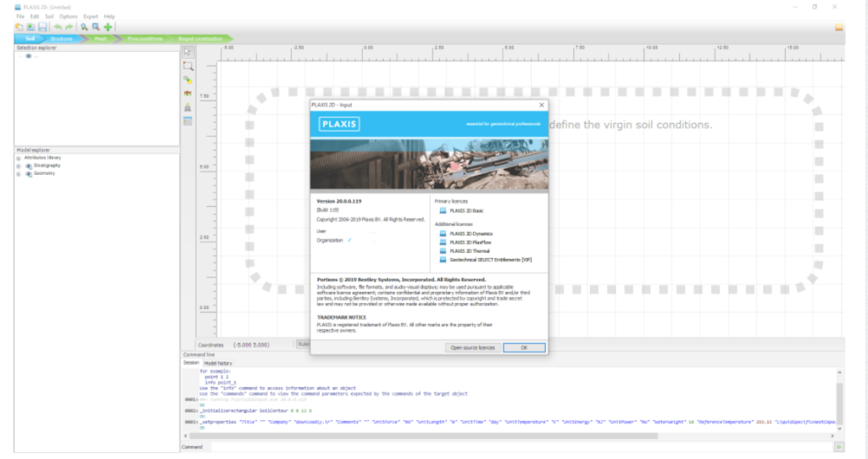Open the Options menu

tap(68, 17)
